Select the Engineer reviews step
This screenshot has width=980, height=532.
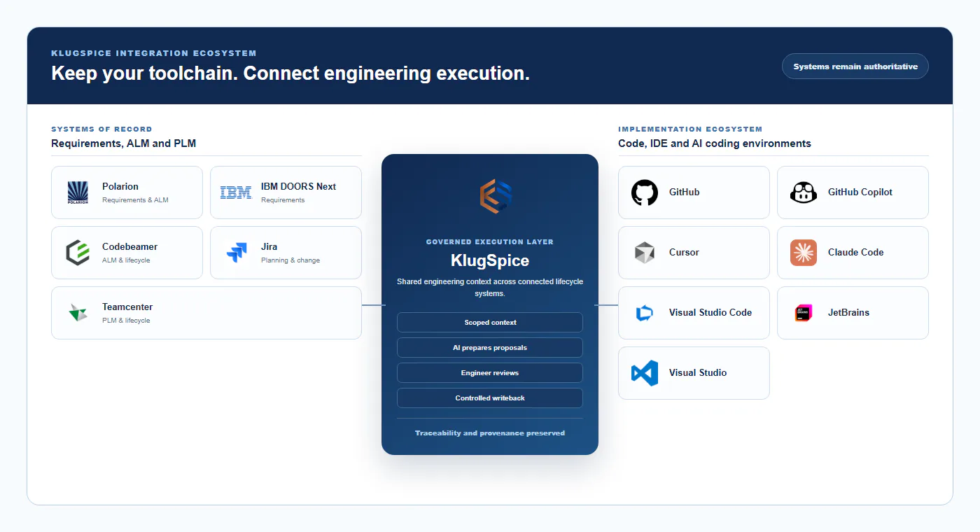(x=490, y=373)
